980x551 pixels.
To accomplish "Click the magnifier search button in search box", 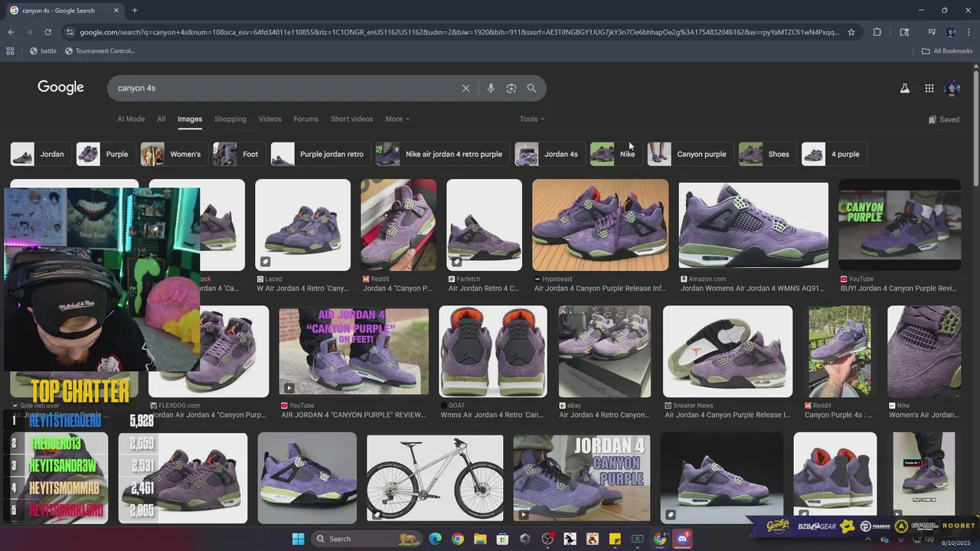I will tap(531, 88).
